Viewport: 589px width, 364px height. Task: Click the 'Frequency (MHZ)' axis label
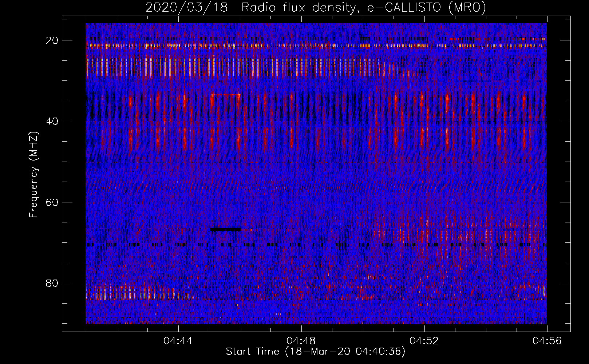[x=33, y=175]
